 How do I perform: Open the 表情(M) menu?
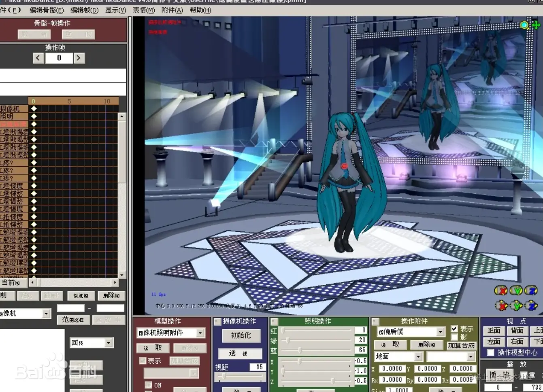pos(144,10)
